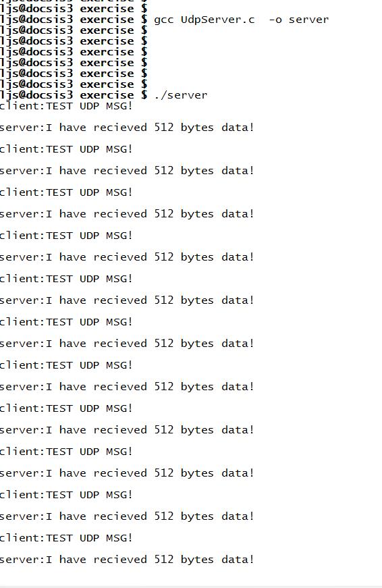Select the first client:TEST UDP MSG! line
382x588 pixels.
click(x=66, y=106)
